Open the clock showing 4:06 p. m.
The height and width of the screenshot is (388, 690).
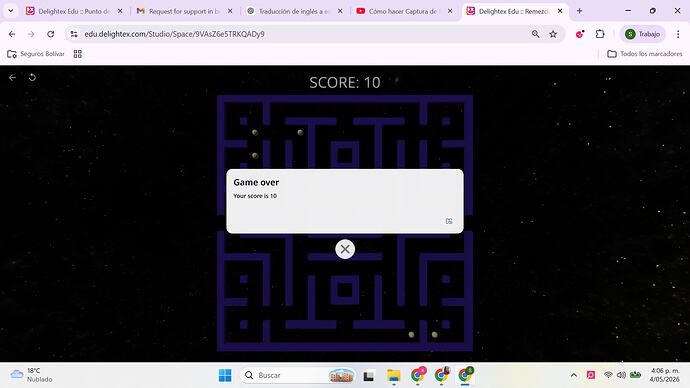pyautogui.click(x=664, y=375)
